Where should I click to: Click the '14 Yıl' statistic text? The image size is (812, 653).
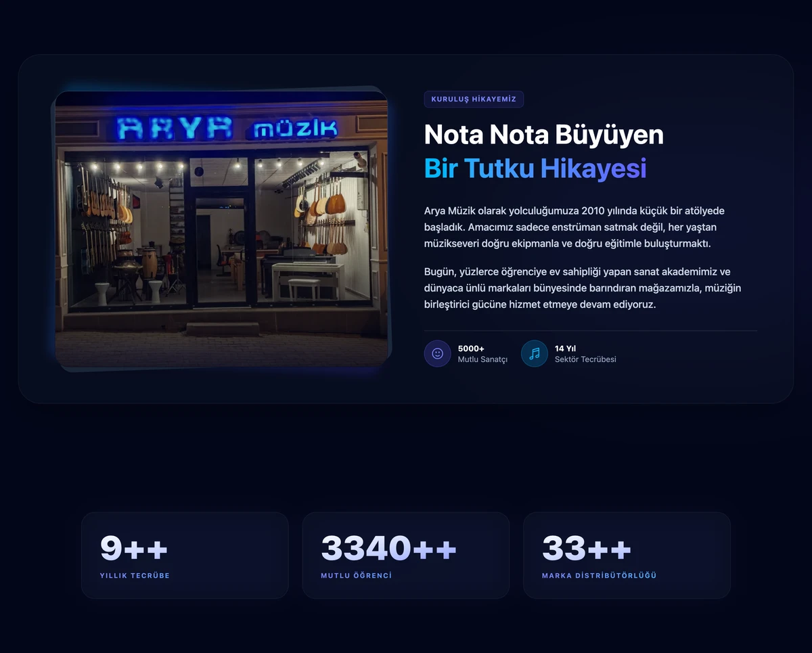coord(565,348)
